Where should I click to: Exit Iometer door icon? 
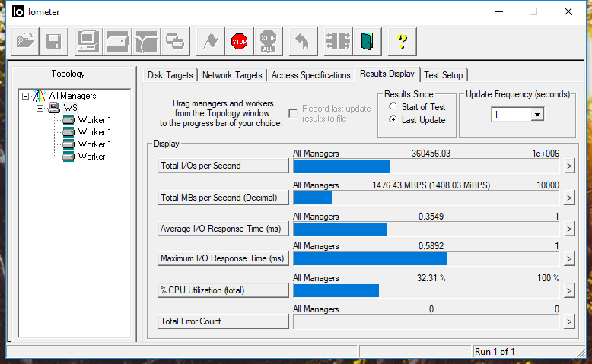(x=367, y=42)
